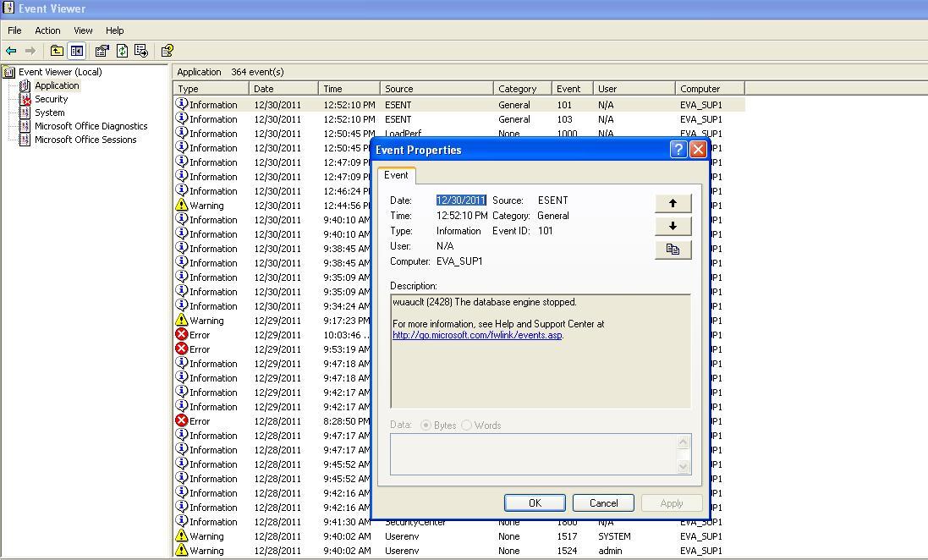Click the dialog help question mark button
This screenshot has width=928, height=560.
(x=678, y=149)
